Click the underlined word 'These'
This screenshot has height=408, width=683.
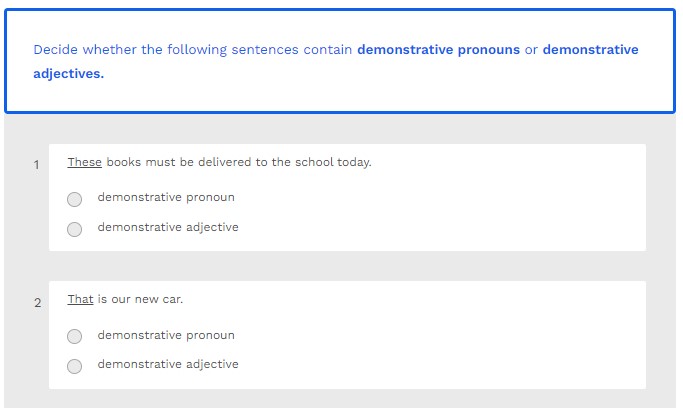84,163
